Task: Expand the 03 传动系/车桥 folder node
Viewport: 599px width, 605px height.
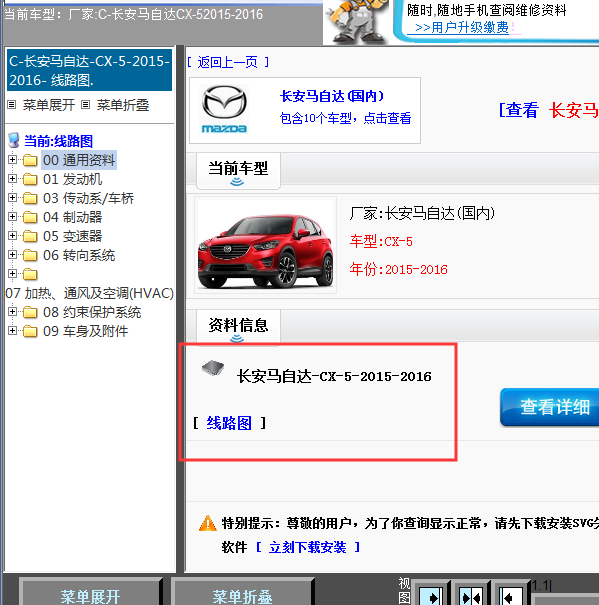Action: click(x=12, y=198)
